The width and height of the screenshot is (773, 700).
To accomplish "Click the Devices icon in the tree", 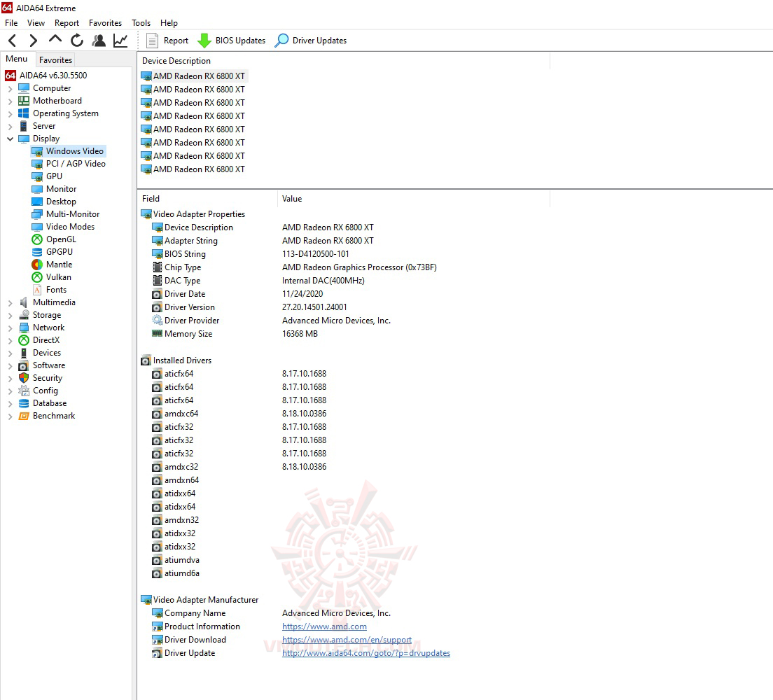I will [24, 353].
